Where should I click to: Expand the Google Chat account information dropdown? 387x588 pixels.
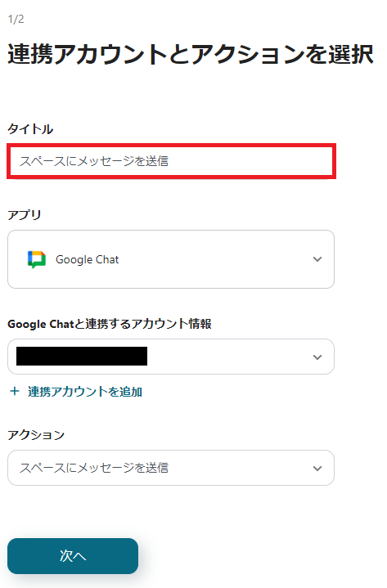(171, 357)
